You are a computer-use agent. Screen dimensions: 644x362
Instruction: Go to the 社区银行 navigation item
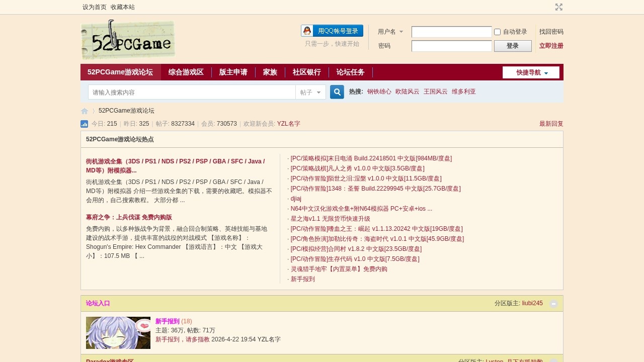(307, 72)
